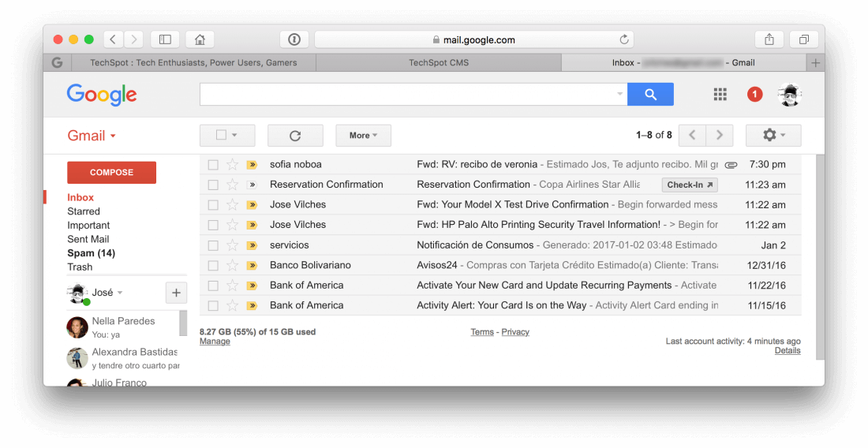Select the servicios email checkbox
The image size is (868, 448).
[213, 245]
